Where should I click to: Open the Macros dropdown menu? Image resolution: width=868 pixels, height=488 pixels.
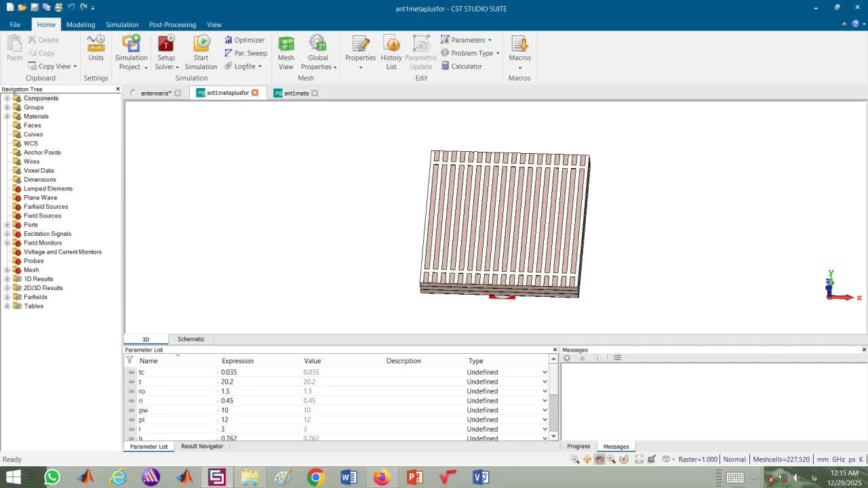point(519,67)
